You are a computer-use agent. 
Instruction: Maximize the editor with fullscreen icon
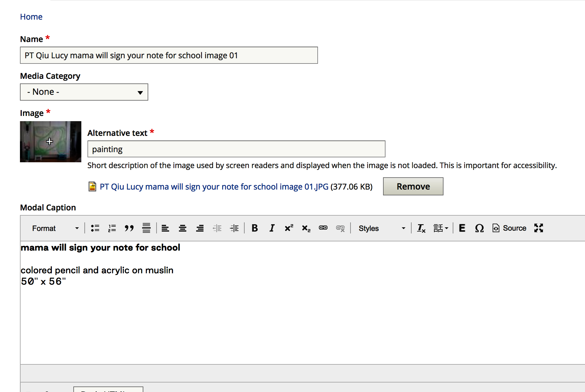(539, 228)
